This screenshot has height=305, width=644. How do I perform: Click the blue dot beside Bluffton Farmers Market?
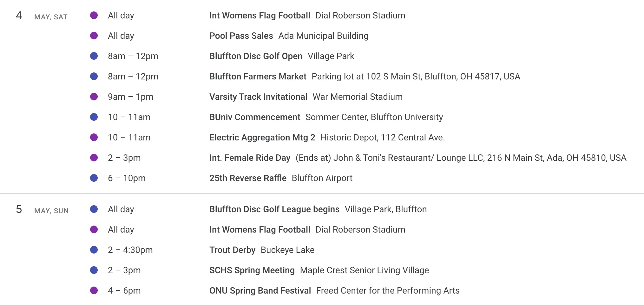point(94,76)
